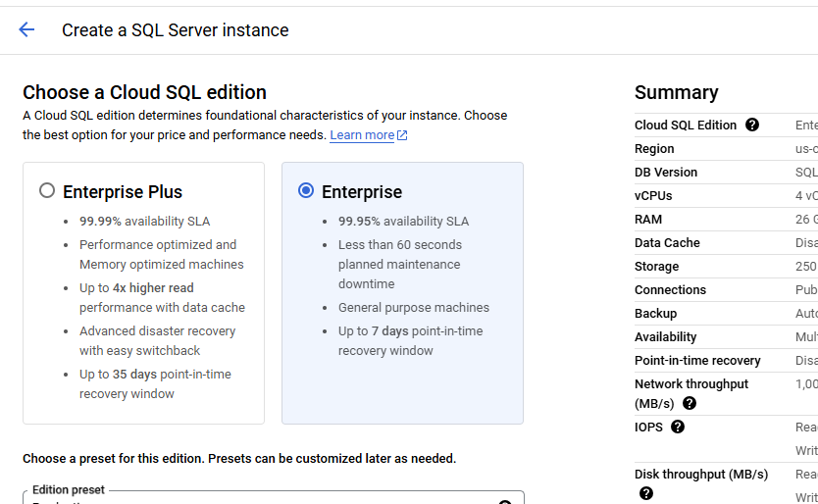
Task: Click the Disk throughput help icon
Action: click(645, 493)
